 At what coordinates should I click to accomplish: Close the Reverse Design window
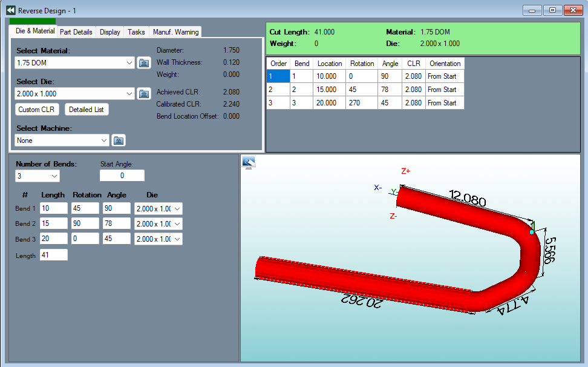573,10
